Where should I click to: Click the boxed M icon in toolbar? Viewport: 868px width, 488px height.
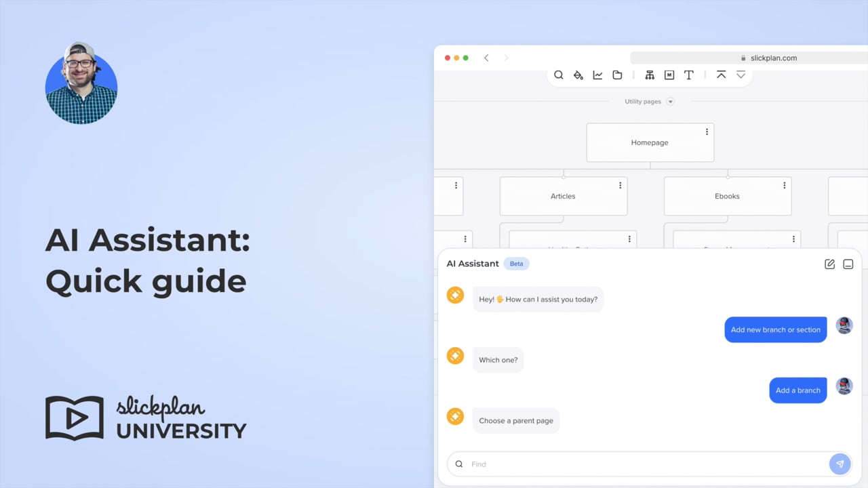[x=669, y=75]
